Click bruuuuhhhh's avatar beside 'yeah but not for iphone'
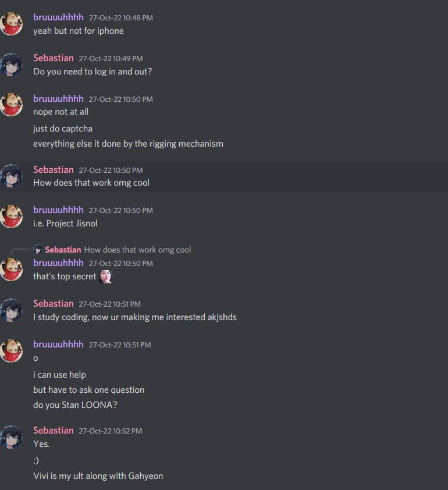Viewport: 448px width, 490px height. tap(11, 24)
